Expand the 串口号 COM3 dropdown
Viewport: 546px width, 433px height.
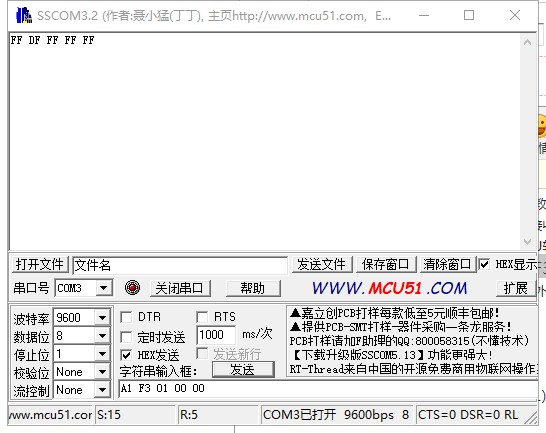pos(103,288)
